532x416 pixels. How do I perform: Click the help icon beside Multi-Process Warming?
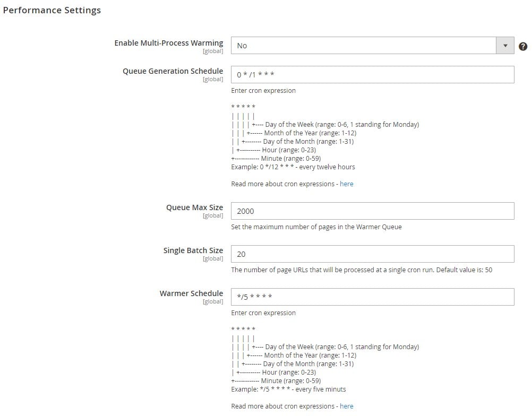pyautogui.click(x=523, y=47)
